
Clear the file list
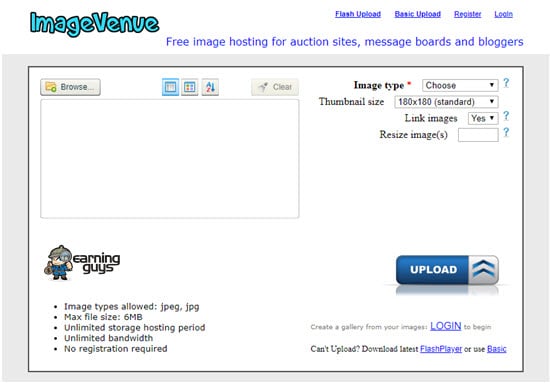pyautogui.click(x=275, y=87)
